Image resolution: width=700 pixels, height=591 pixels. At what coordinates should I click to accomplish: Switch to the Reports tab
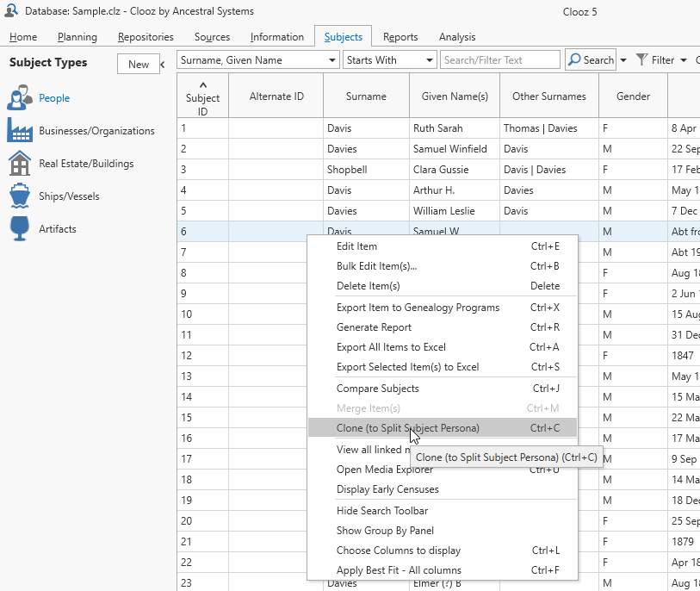[x=400, y=37]
